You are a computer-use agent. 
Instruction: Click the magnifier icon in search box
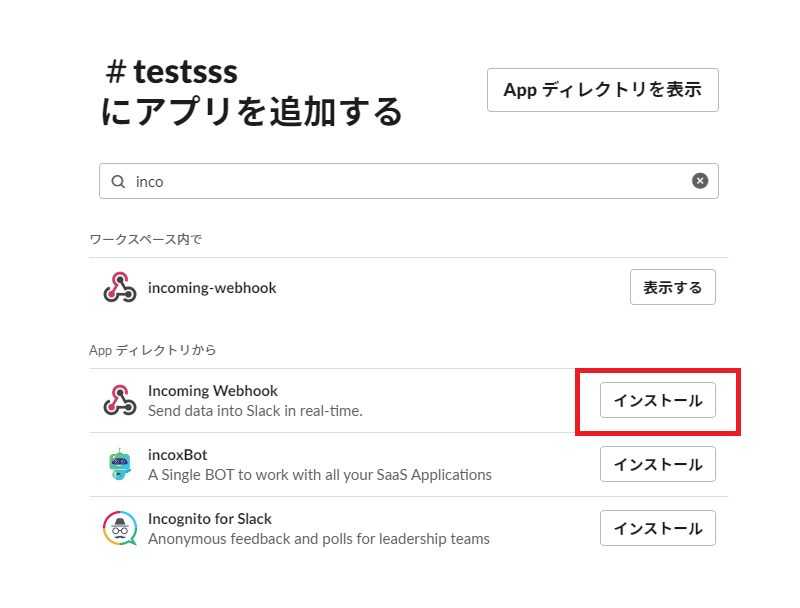(118, 182)
